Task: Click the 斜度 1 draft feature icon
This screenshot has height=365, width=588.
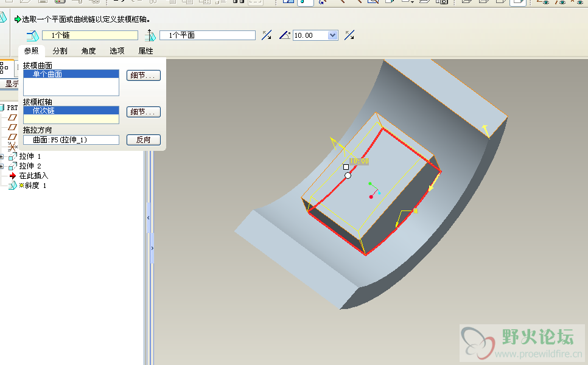Action: (13, 186)
